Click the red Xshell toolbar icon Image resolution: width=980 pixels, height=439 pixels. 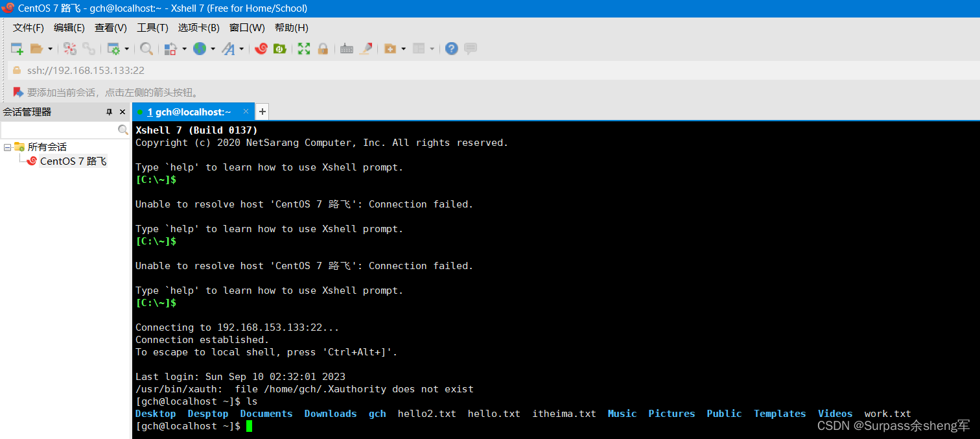point(261,49)
